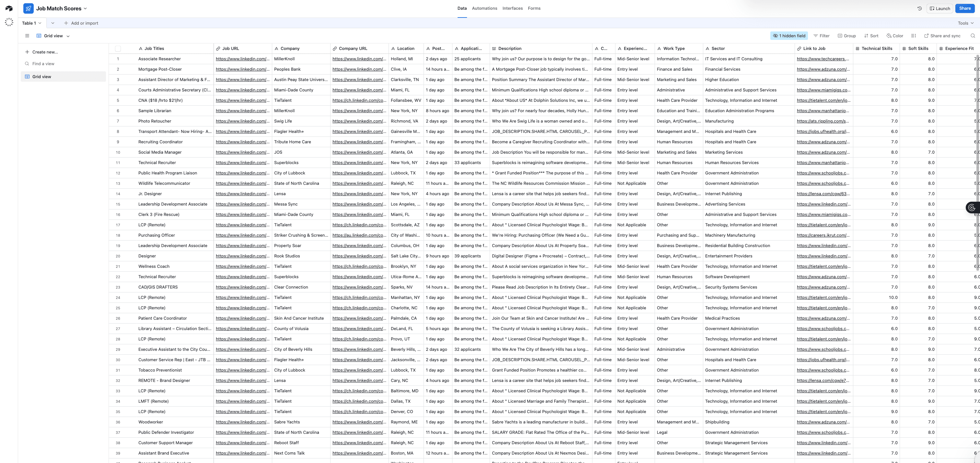Screen dimensions: 980x463
Task: Click the Airtable home logo icon
Action: pos(9,8)
